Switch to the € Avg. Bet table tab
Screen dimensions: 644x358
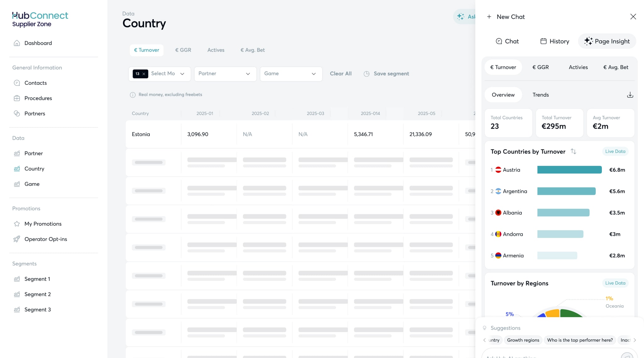[253, 50]
